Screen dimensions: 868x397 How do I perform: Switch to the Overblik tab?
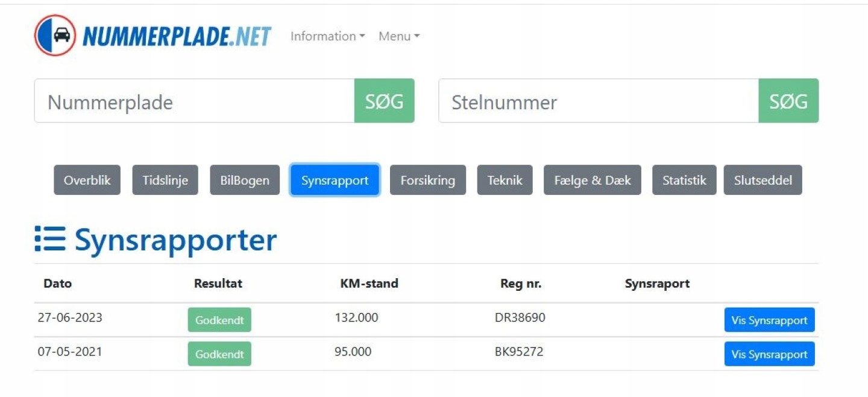point(87,180)
